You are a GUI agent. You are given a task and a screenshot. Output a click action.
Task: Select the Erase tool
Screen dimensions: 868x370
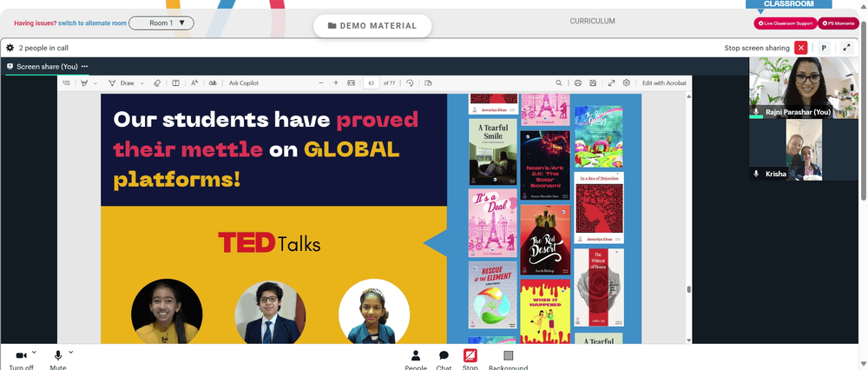point(156,83)
